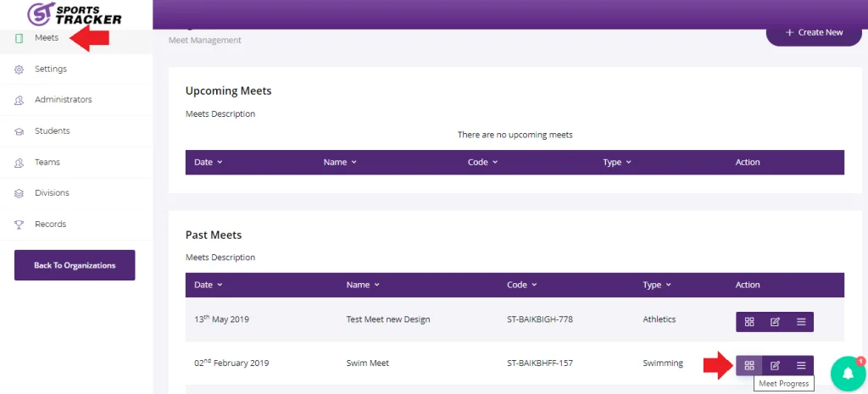Click the green notification bell icon
The width and height of the screenshot is (868, 394).
pos(848,374)
